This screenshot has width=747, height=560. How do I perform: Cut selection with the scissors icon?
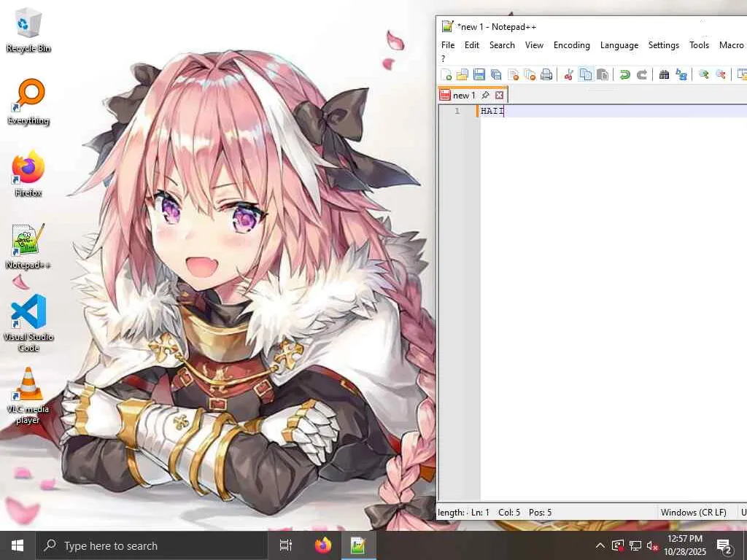click(x=568, y=74)
